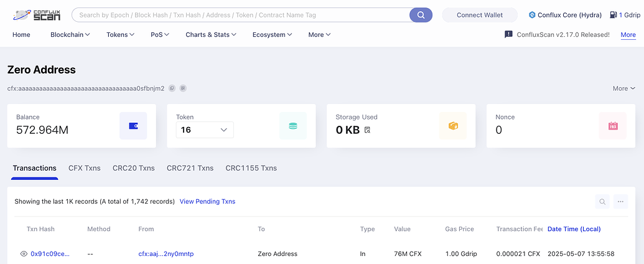Open the Blockchain navigation dropdown
The height and width of the screenshot is (264, 644).
70,34
